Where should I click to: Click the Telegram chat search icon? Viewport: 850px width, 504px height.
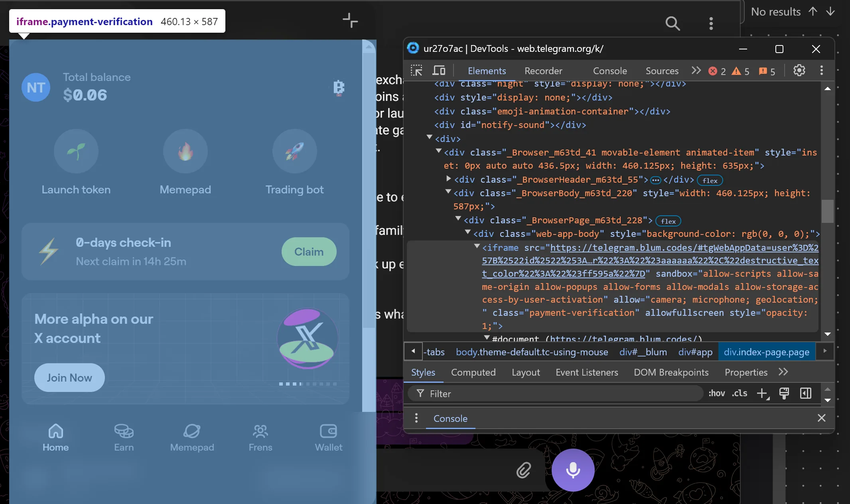(673, 23)
